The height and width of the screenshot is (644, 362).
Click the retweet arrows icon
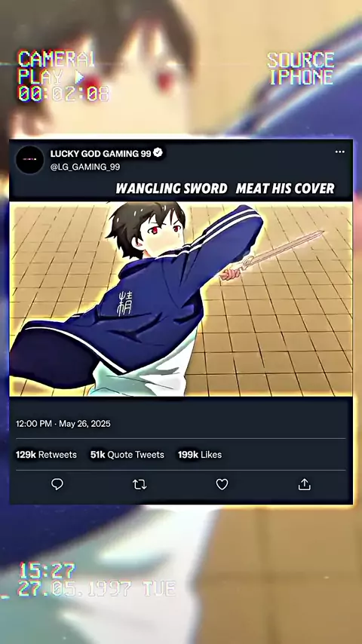click(140, 485)
